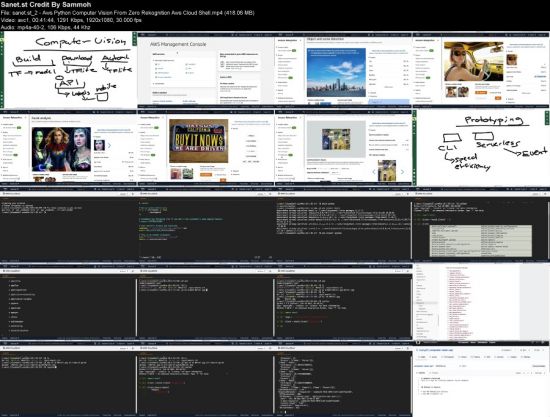This screenshot has width=550, height=417.
Task: Click blue chevron beside Wonder Woman face crop
Action: 109,145
